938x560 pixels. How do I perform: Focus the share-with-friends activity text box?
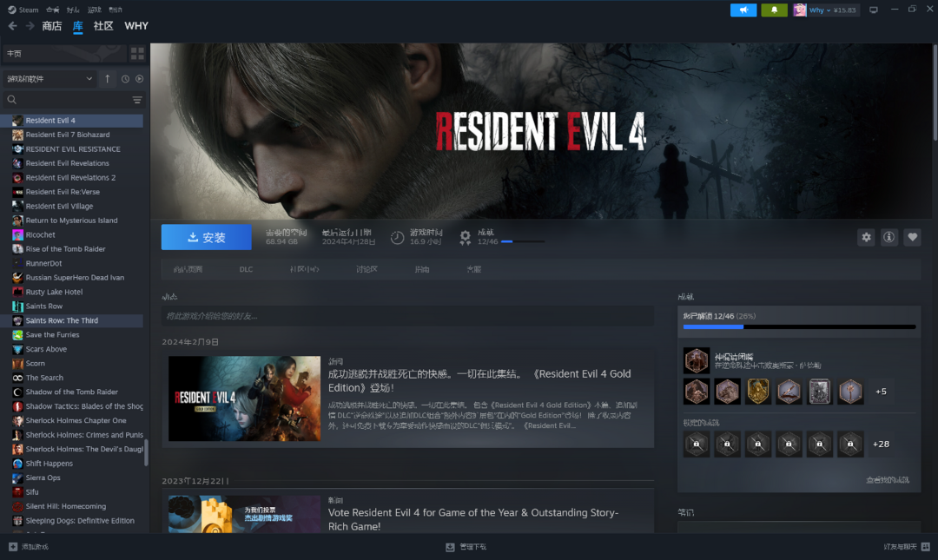tap(407, 316)
